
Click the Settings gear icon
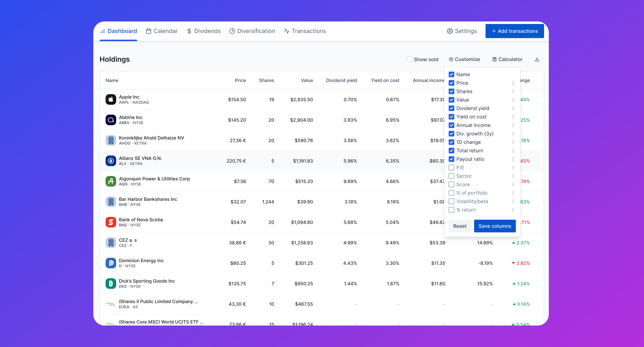point(450,31)
